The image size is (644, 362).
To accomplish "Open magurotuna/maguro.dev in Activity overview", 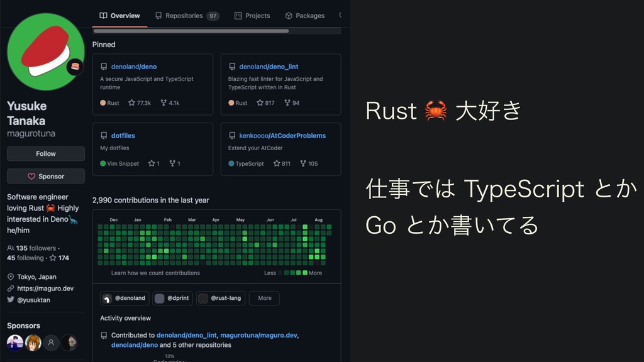I will pyautogui.click(x=258, y=336).
